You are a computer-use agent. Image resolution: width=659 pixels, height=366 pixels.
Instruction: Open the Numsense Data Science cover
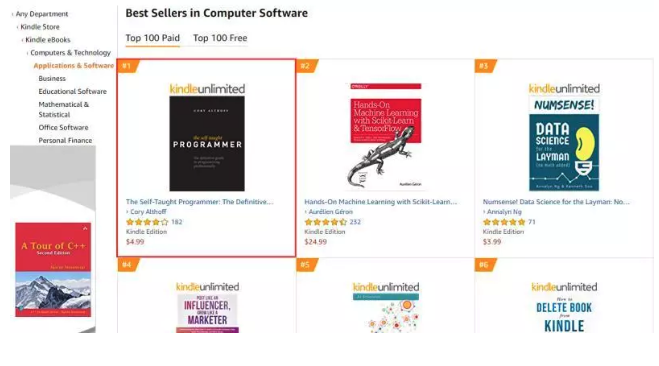(x=564, y=144)
